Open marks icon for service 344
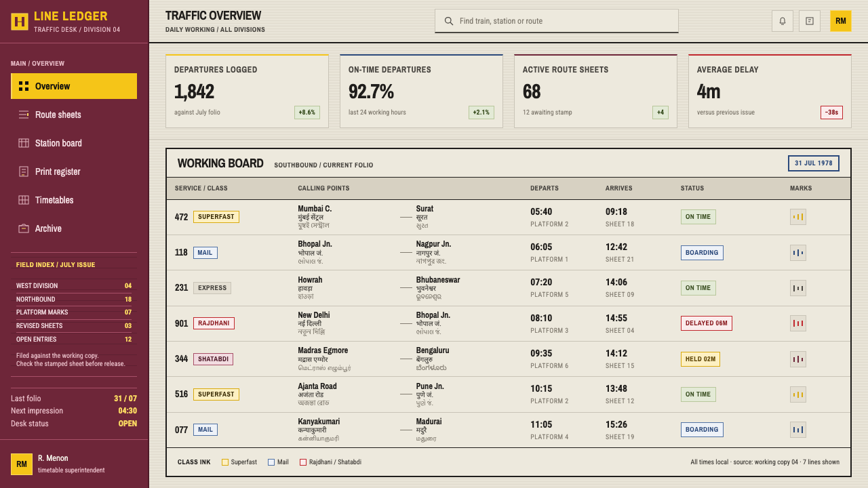This screenshot has width=868, height=488. pyautogui.click(x=798, y=359)
